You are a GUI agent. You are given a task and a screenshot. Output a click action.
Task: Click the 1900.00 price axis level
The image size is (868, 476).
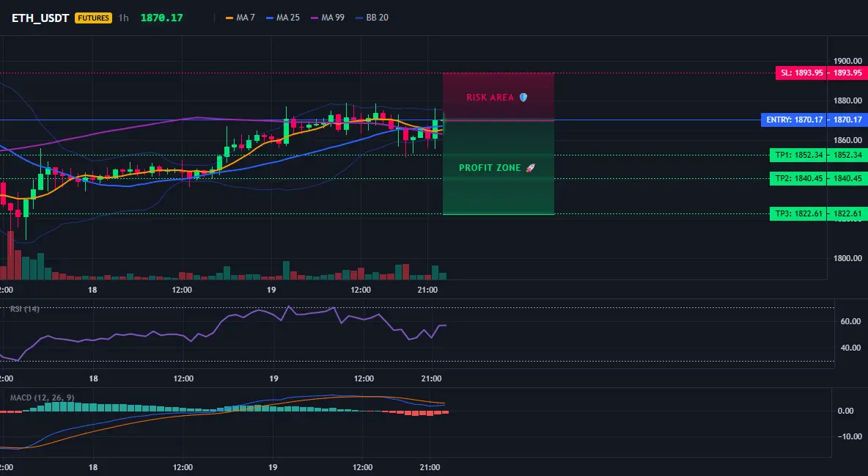[848, 61]
